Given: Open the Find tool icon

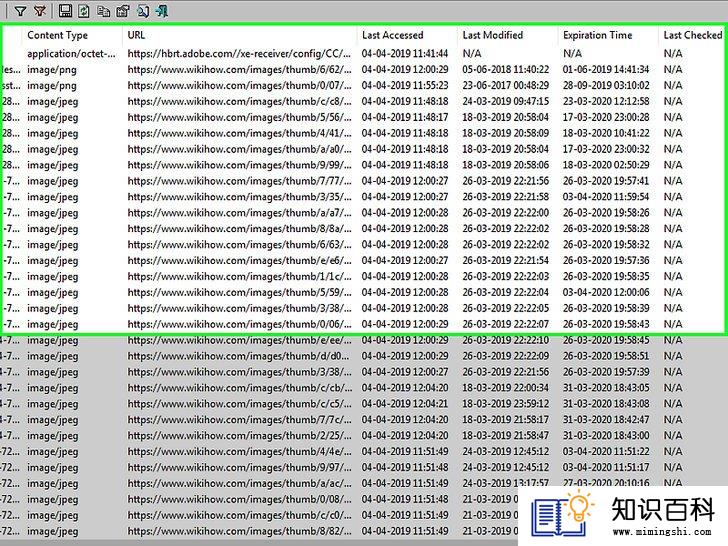Looking at the screenshot, I should (143, 11).
